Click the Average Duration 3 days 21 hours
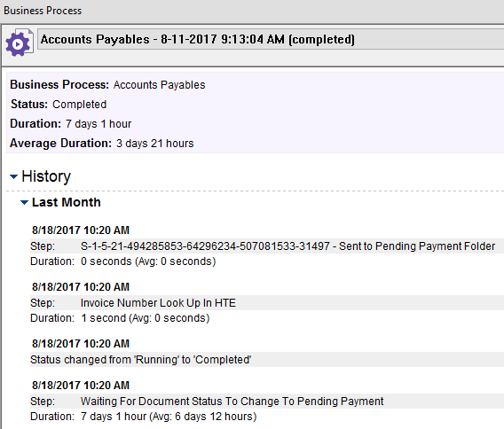The width and height of the screenshot is (504, 429). click(x=102, y=144)
